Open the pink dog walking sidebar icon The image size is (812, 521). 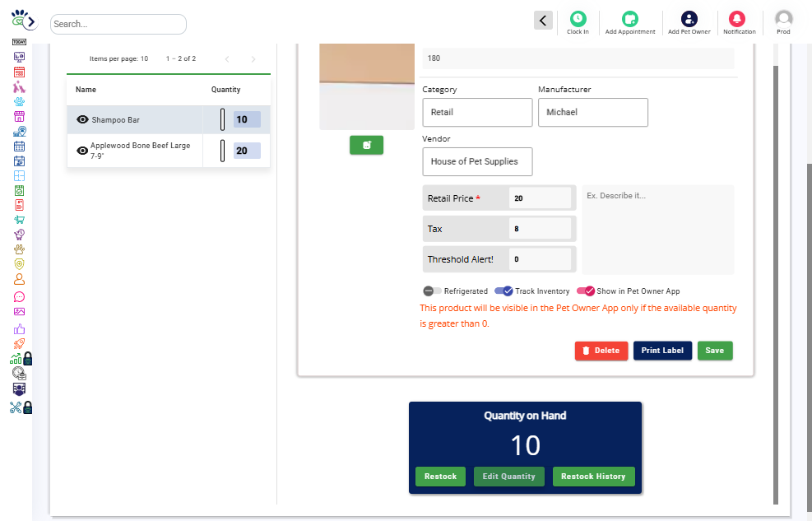(x=19, y=86)
